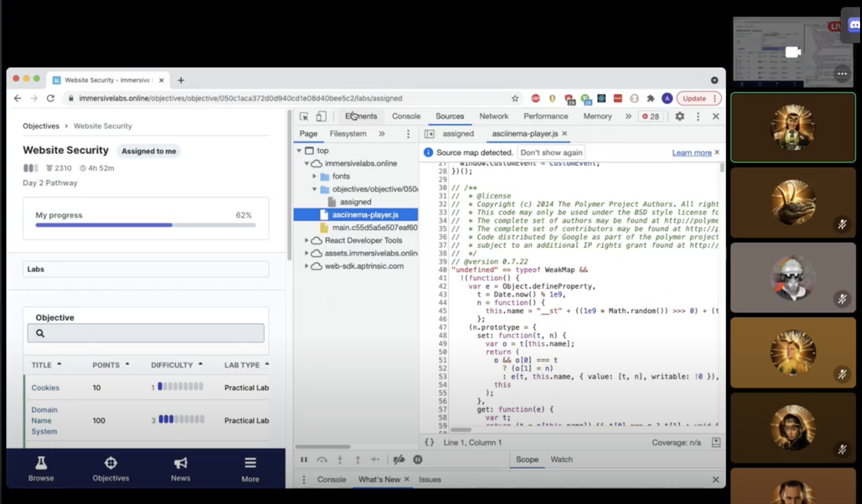The height and width of the screenshot is (504, 862).
Task: Toggle deactivate breakpoints icon
Action: coord(399,460)
